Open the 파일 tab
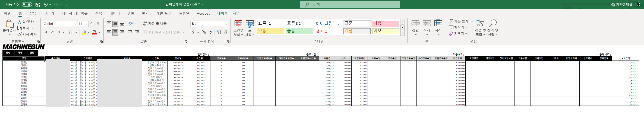 (7, 13)
